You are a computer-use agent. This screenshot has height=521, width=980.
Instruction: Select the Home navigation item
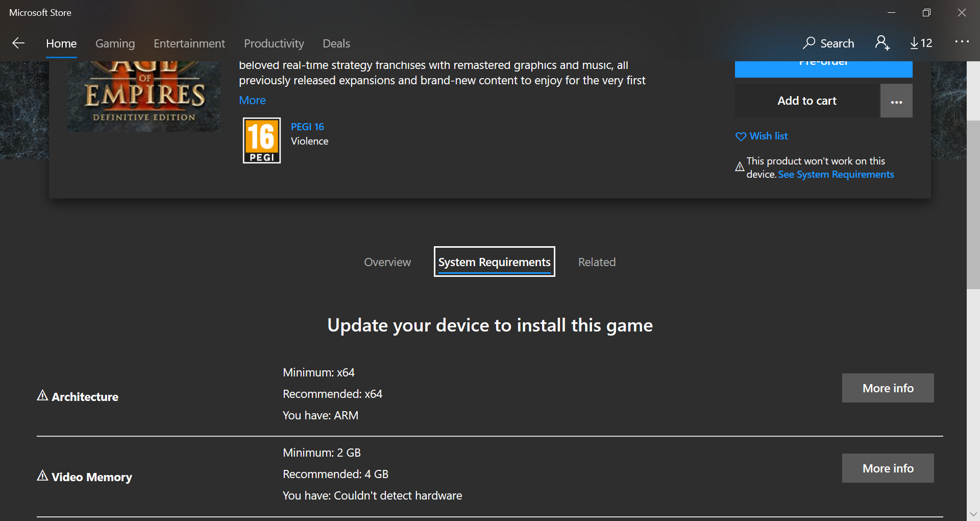click(x=61, y=43)
